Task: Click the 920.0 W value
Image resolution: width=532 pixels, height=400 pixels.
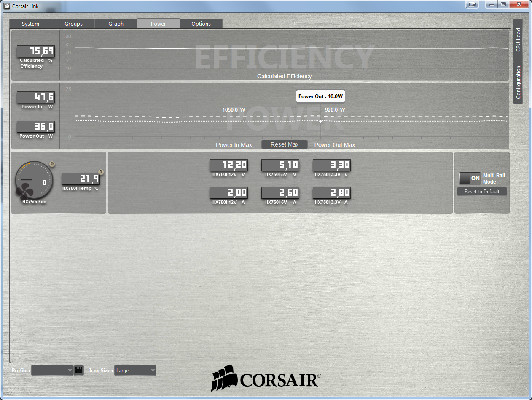Action: 335,110
